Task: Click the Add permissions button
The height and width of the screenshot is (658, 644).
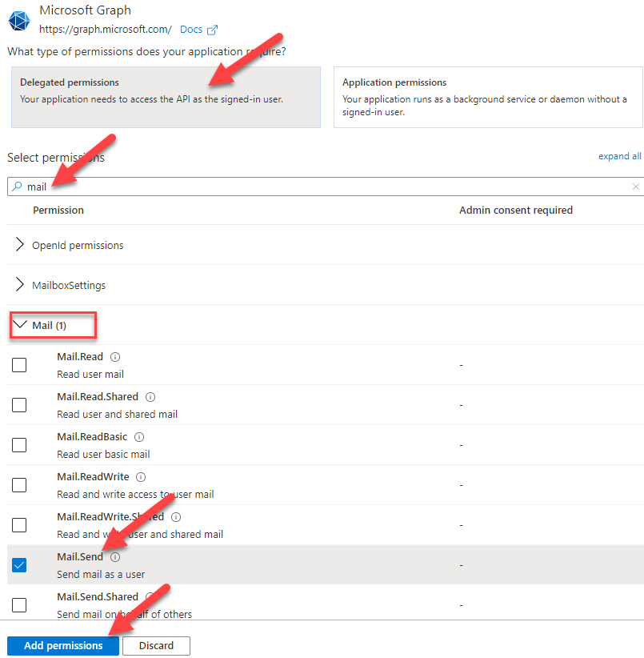Action: pyautogui.click(x=63, y=645)
